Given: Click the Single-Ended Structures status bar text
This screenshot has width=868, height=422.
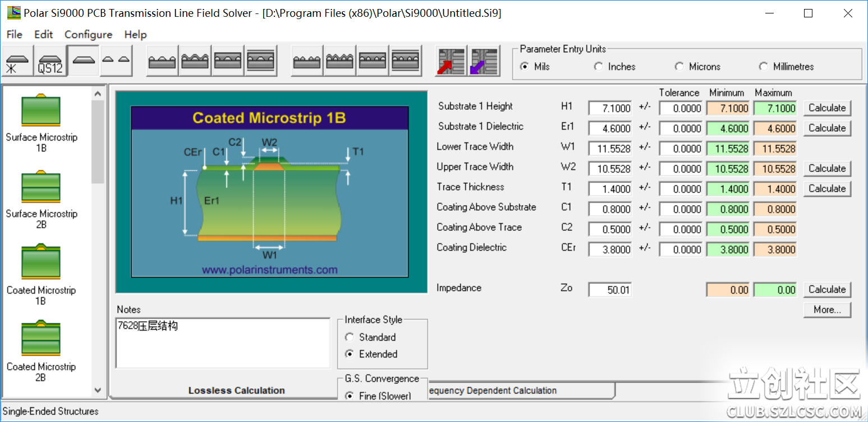Looking at the screenshot, I should coord(50,411).
